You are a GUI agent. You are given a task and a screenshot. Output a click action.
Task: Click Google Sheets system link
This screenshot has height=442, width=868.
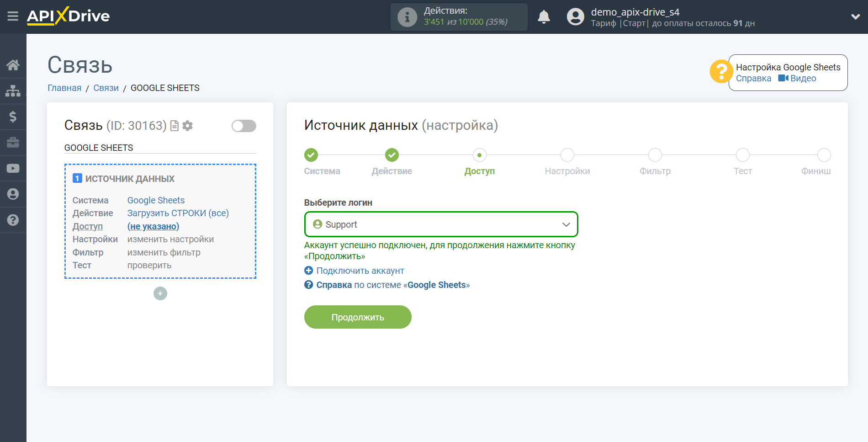point(156,200)
